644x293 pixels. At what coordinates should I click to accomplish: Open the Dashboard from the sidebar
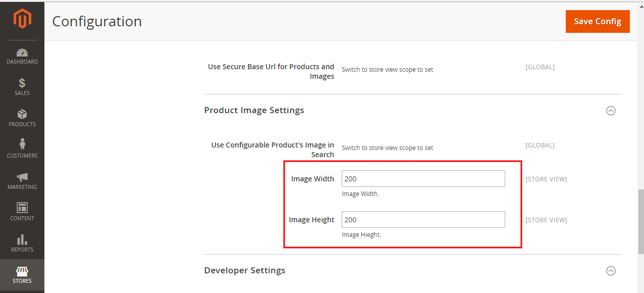click(22, 56)
